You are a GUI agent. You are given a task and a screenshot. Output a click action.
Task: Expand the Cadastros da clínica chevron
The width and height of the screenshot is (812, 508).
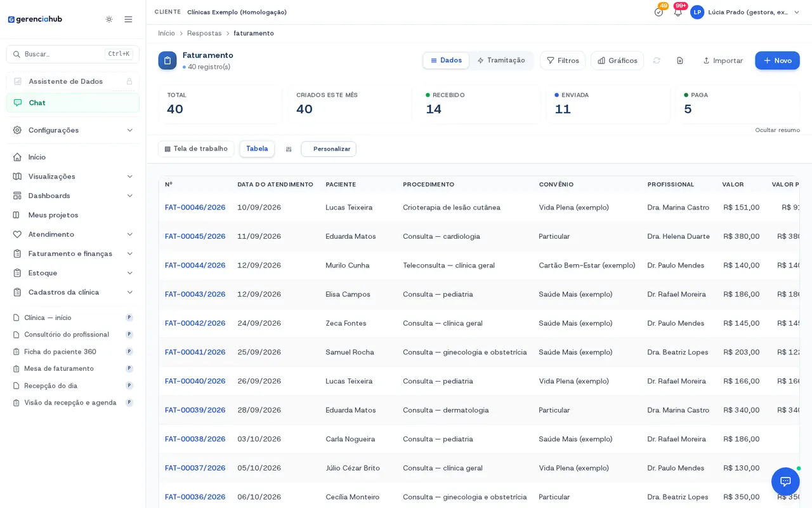click(130, 292)
